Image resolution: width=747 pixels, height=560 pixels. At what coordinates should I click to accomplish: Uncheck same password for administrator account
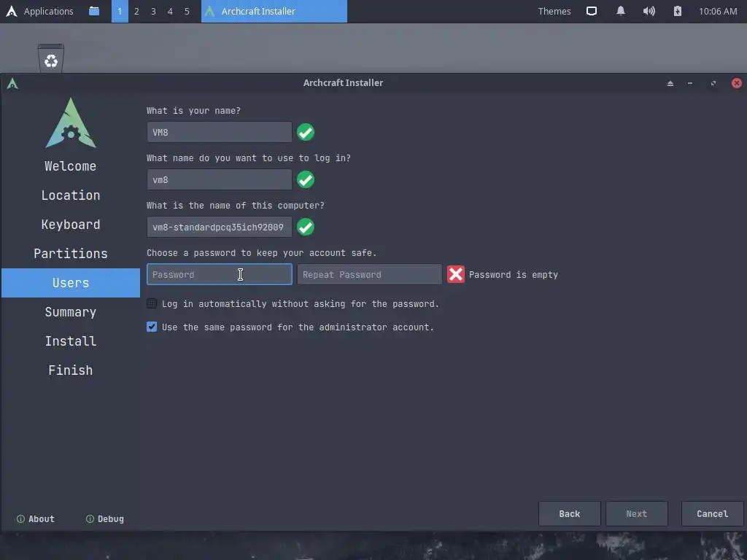click(x=152, y=327)
